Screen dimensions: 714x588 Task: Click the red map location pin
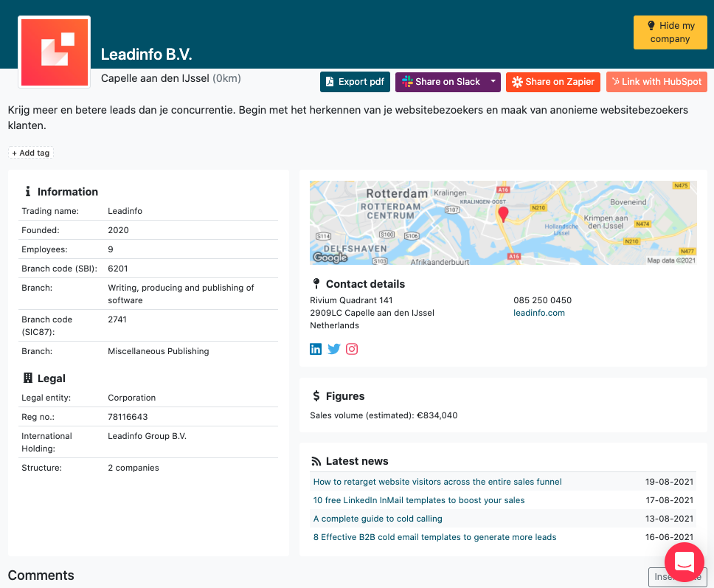coord(503,214)
